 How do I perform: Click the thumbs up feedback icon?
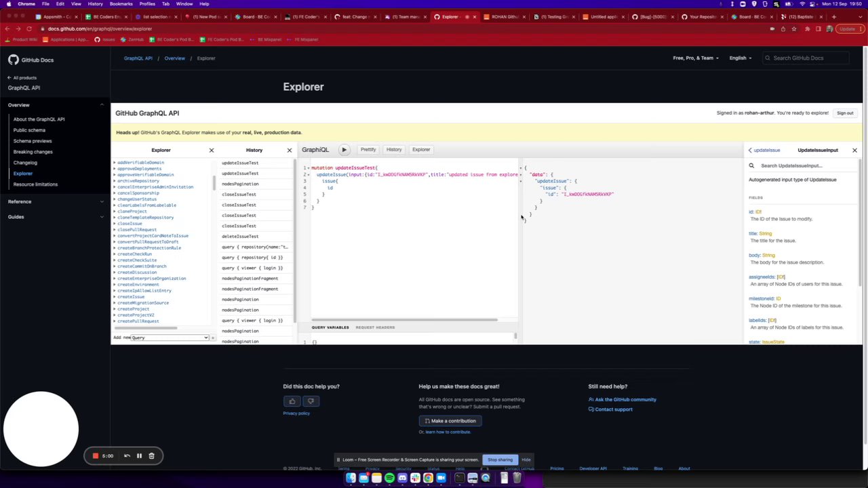coord(292,401)
